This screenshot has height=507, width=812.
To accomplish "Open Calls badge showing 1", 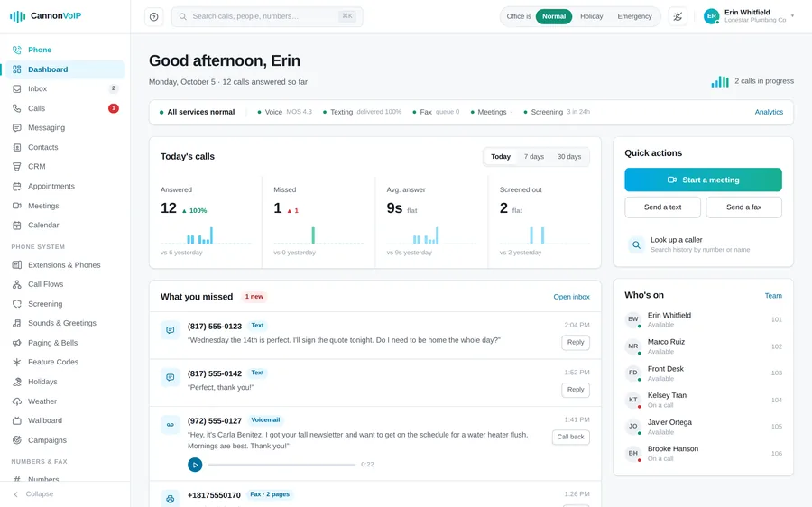I will tap(114, 108).
